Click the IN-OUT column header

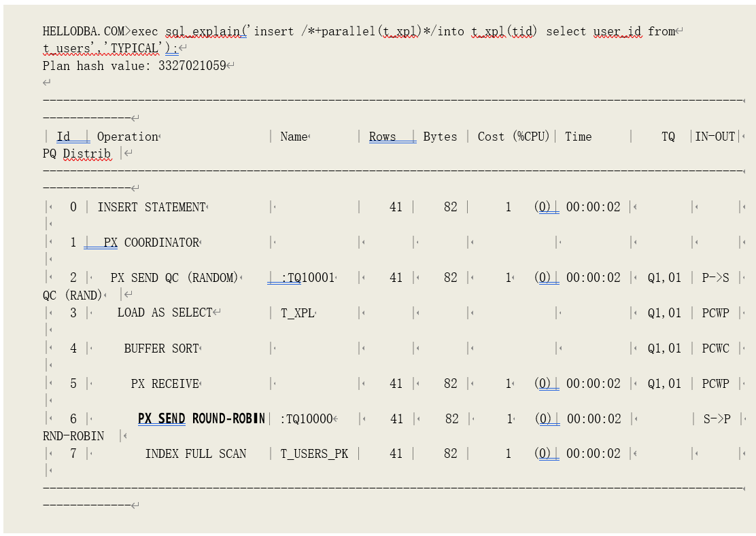coord(715,137)
